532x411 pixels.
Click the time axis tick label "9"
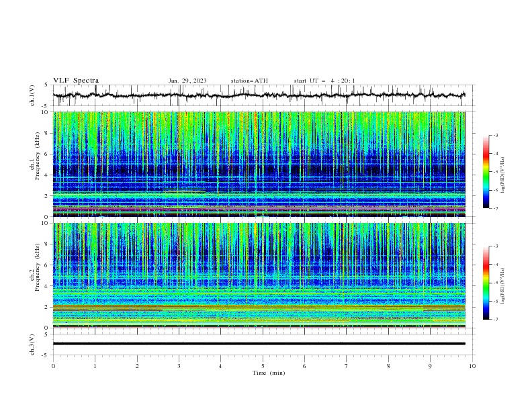tap(430, 366)
